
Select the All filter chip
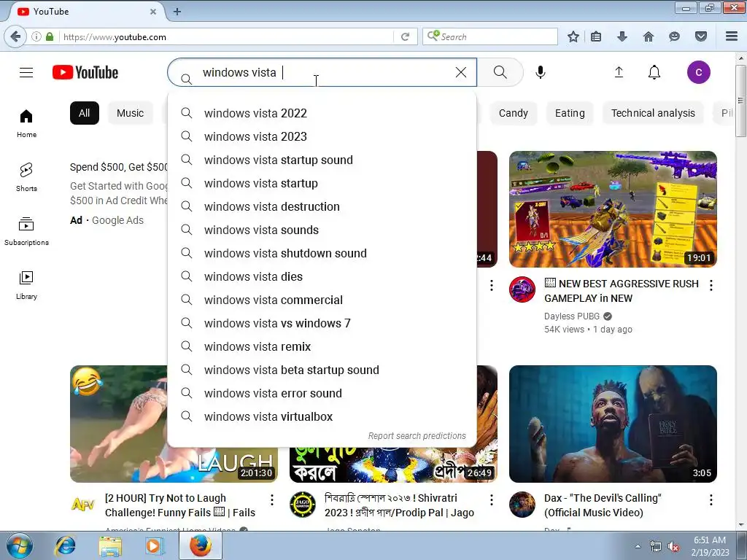85,113
